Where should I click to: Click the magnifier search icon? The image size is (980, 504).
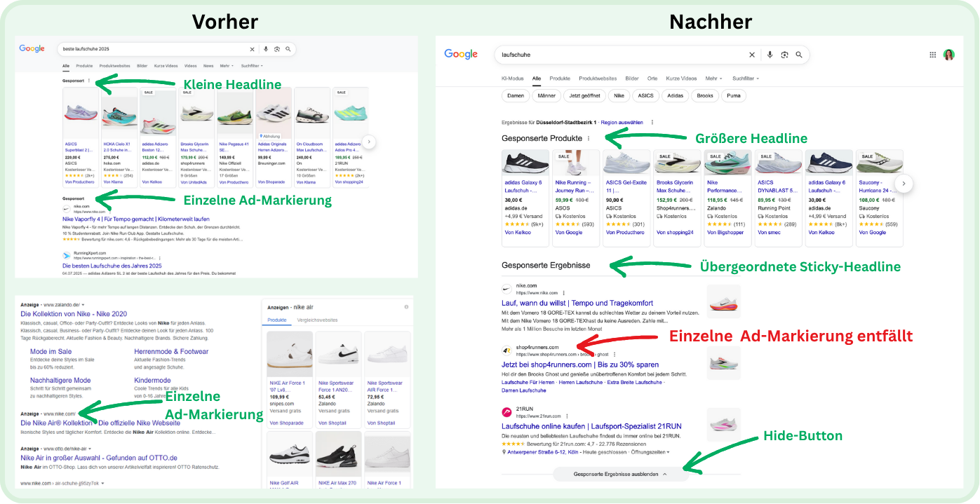tap(798, 55)
